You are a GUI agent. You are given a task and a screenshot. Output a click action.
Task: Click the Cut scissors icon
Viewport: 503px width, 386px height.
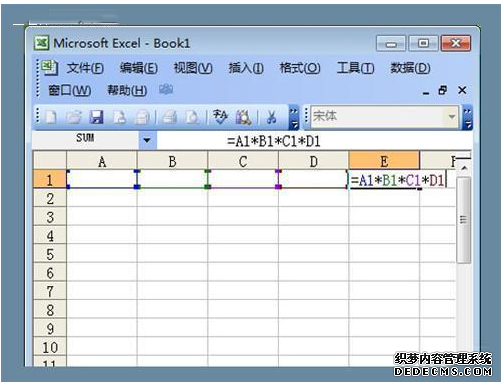(272, 117)
